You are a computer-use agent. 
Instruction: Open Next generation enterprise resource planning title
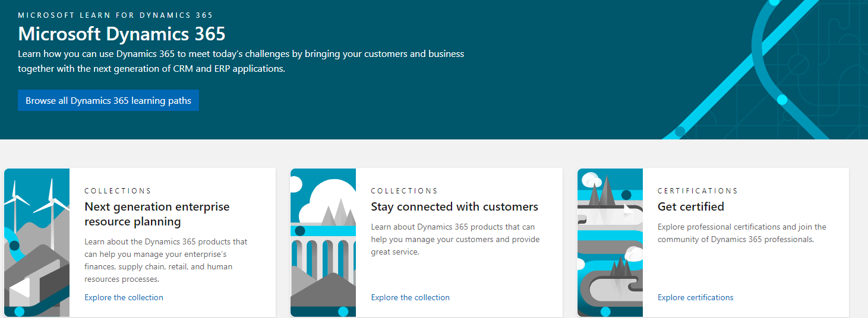pyautogui.click(x=157, y=214)
